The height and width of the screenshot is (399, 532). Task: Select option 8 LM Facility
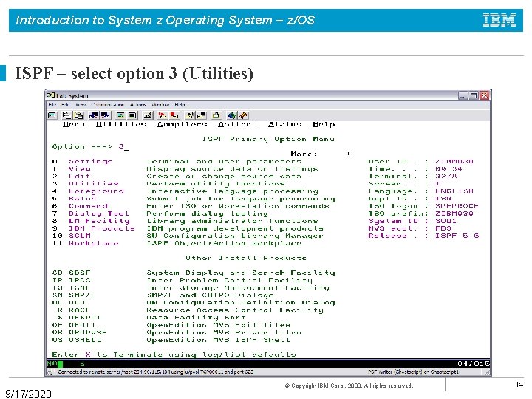click(x=91, y=221)
